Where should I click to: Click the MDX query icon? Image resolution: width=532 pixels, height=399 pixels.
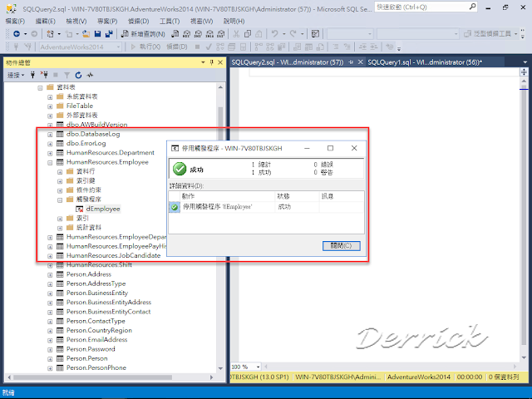(x=186, y=33)
